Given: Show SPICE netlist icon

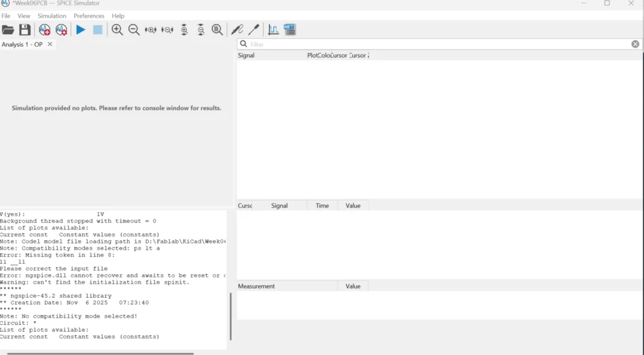Looking at the screenshot, I should 290,30.
